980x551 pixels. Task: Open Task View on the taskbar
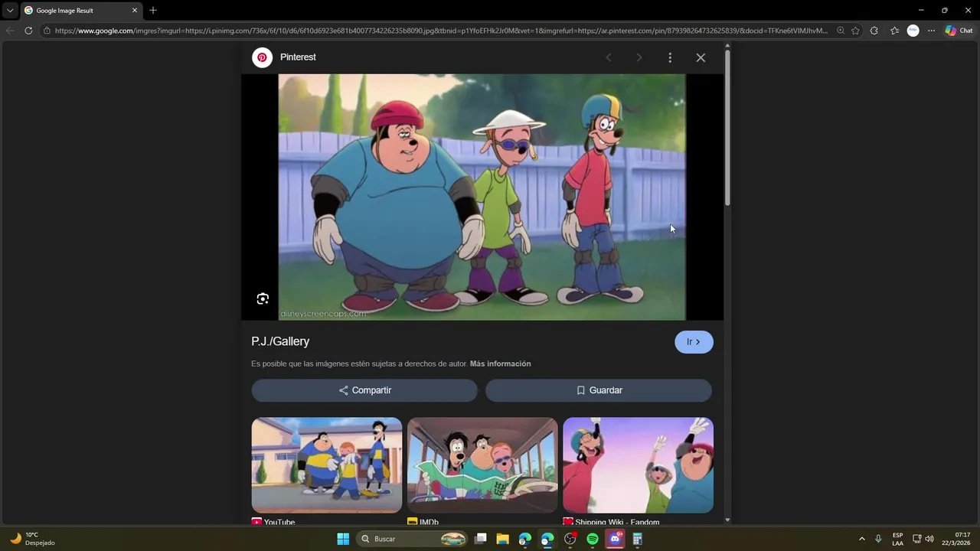point(481,539)
